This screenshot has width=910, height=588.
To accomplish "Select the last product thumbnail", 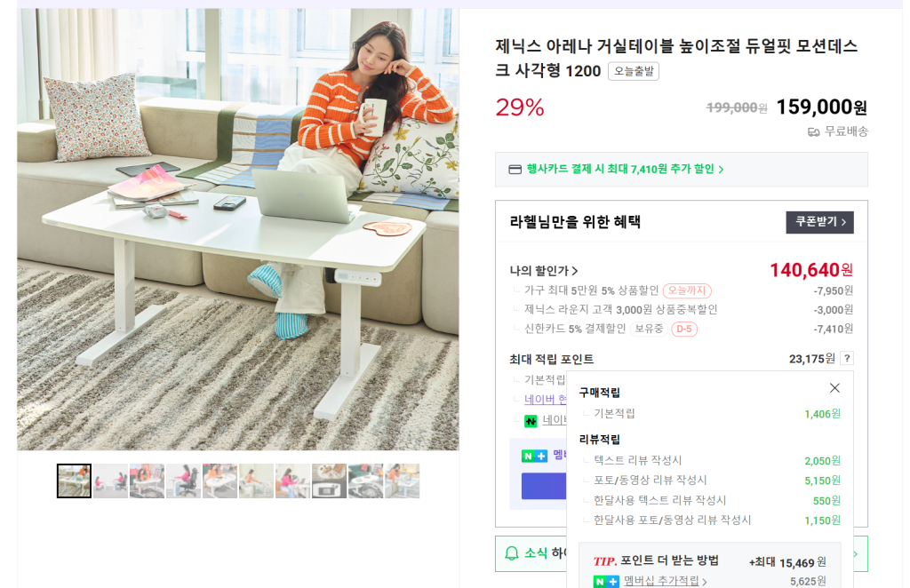I will (x=403, y=481).
